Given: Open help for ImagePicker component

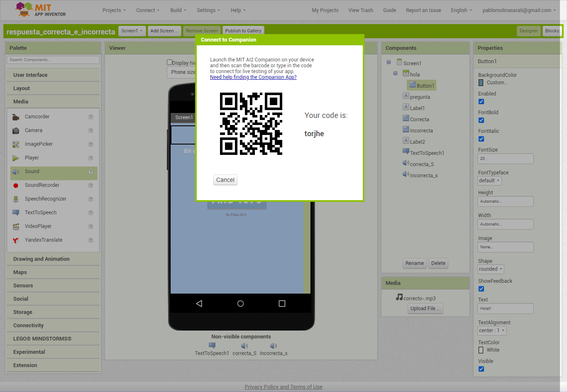Looking at the screenshot, I should click(90, 145).
